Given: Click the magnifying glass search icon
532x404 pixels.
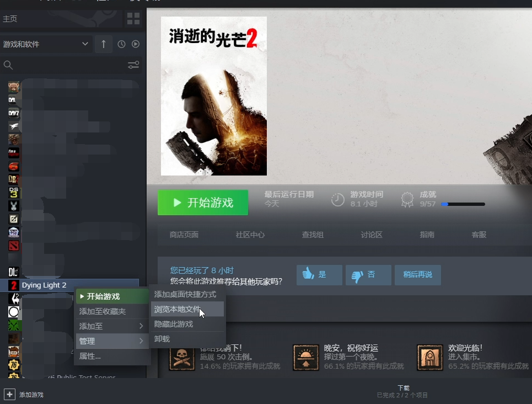Looking at the screenshot, I should tap(8, 65).
